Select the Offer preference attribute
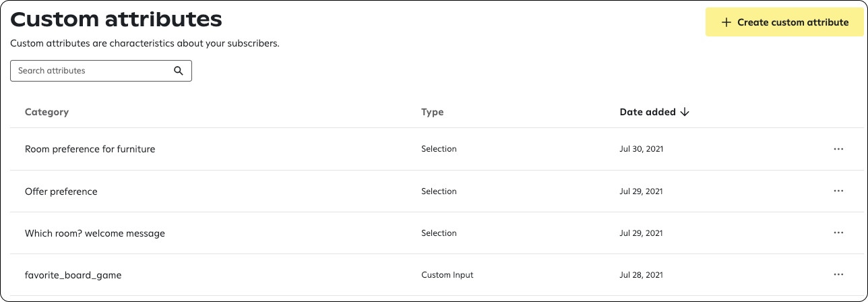The image size is (868, 302). (x=61, y=191)
